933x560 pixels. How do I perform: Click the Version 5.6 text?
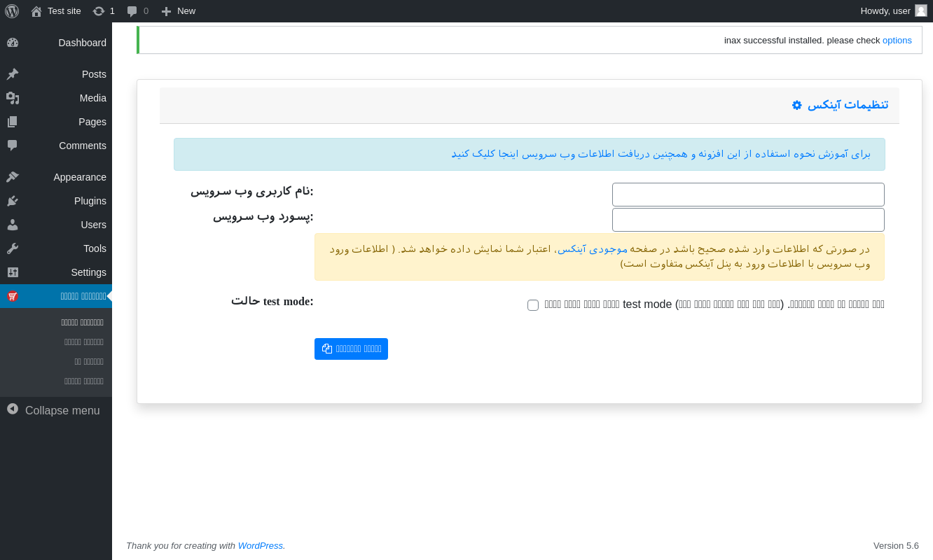point(896,545)
